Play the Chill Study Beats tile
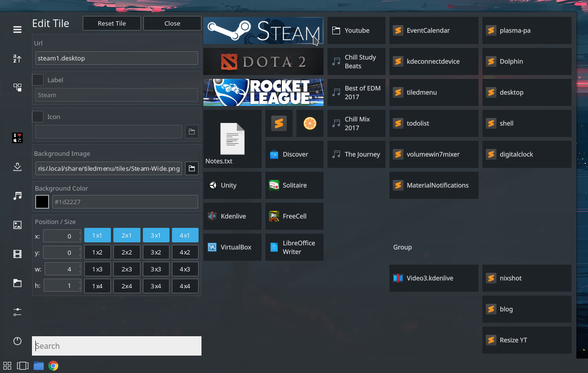Screen dimensions: 588x373 click(356, 61)
